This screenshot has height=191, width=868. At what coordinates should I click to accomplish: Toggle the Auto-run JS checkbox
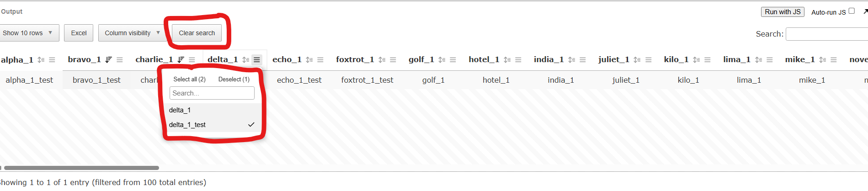(852, 11)
